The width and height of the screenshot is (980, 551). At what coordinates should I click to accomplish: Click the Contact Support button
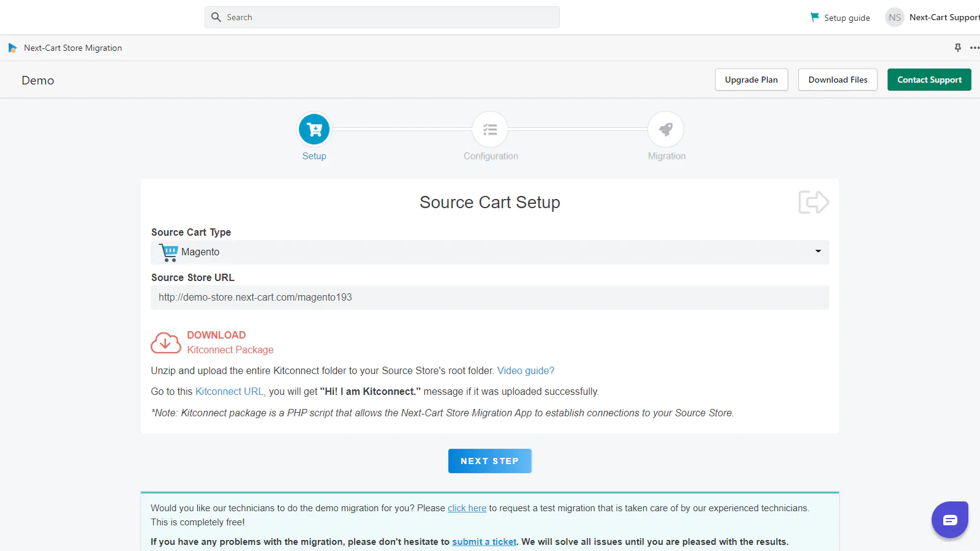click(929, 80)
